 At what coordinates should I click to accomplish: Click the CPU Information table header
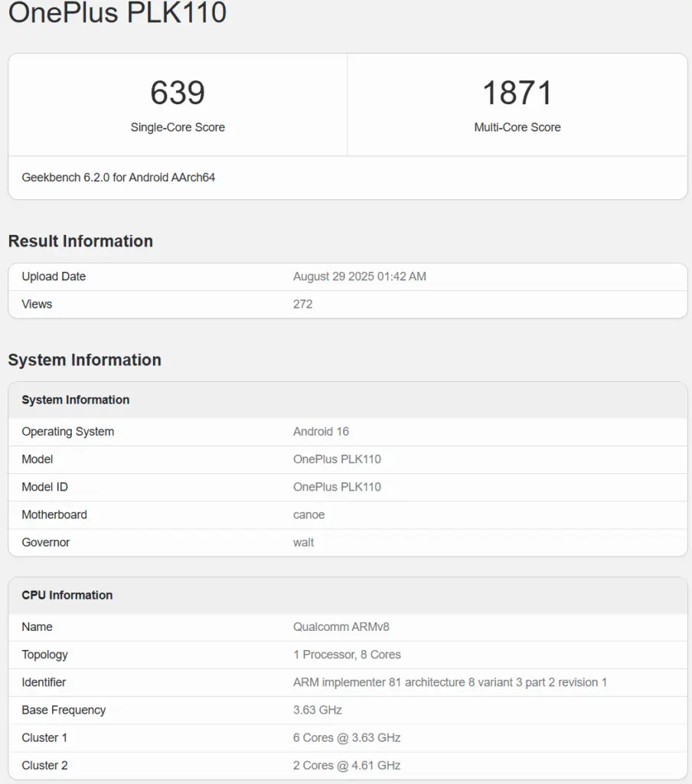tap(67, 595)
